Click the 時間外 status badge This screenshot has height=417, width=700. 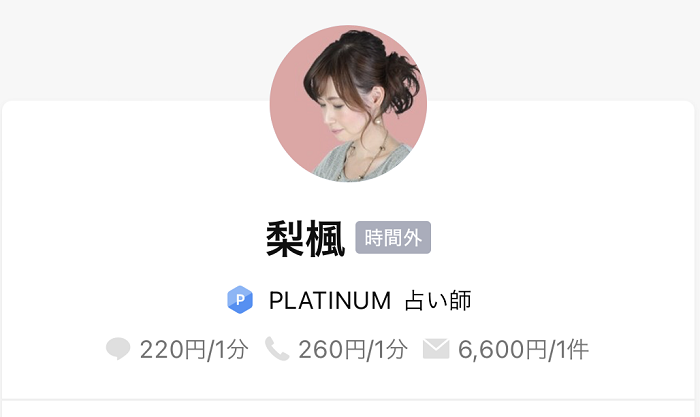point(393,238)
